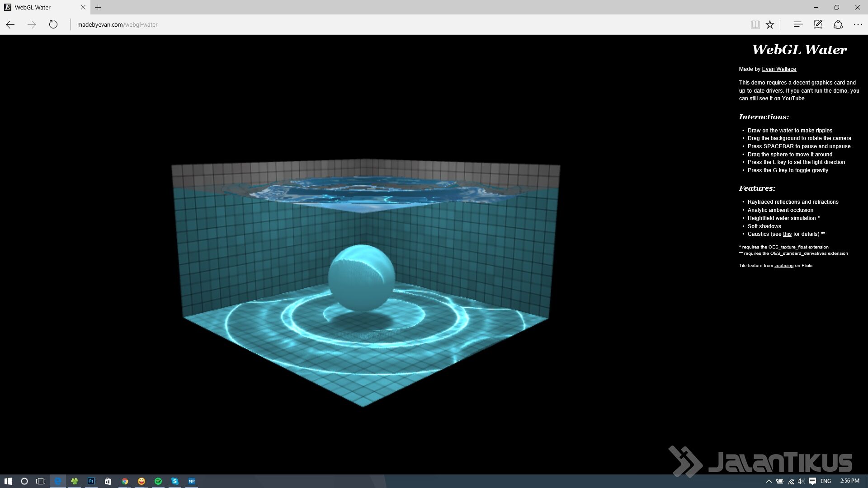The image size is (868, 488).
Task: Open Wi-Fi network tray icon
Action: tap(791, 481)
